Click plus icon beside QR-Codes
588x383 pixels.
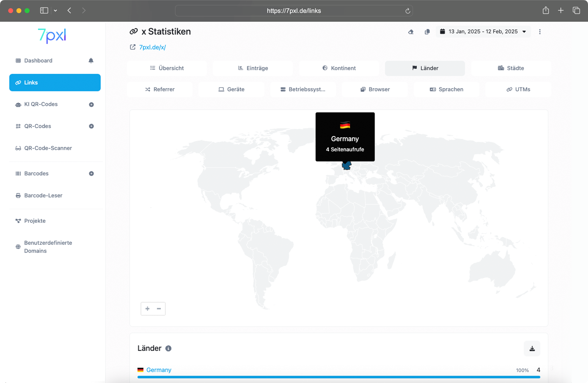[92, 126]
